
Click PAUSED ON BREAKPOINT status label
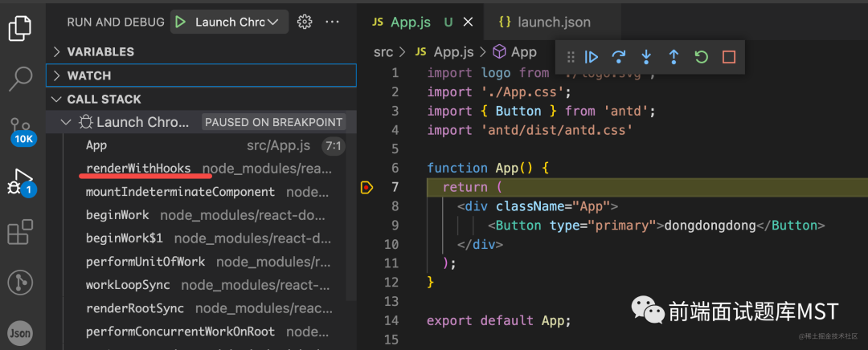click(273, 122)
